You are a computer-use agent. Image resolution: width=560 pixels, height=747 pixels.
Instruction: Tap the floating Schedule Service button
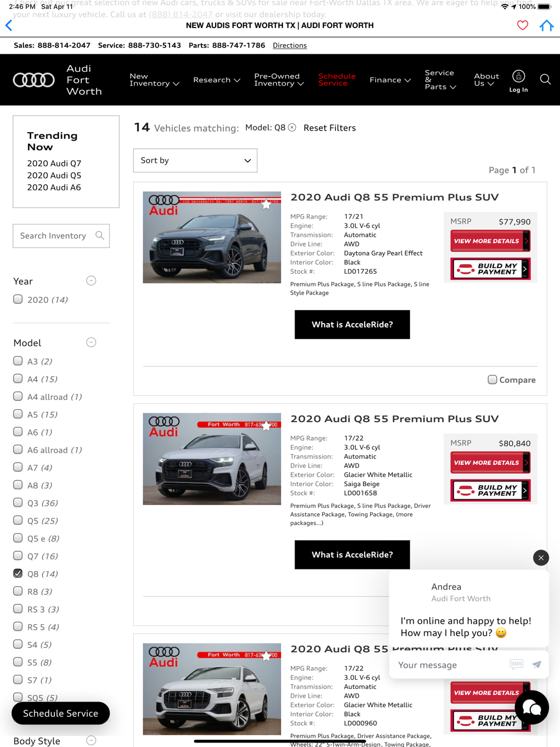60,713
